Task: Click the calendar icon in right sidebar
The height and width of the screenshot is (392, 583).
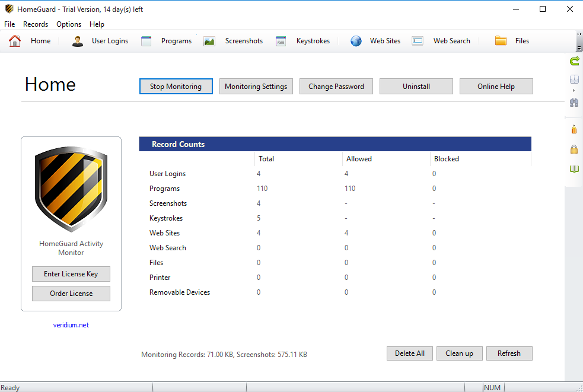Action: pos(574,79)
